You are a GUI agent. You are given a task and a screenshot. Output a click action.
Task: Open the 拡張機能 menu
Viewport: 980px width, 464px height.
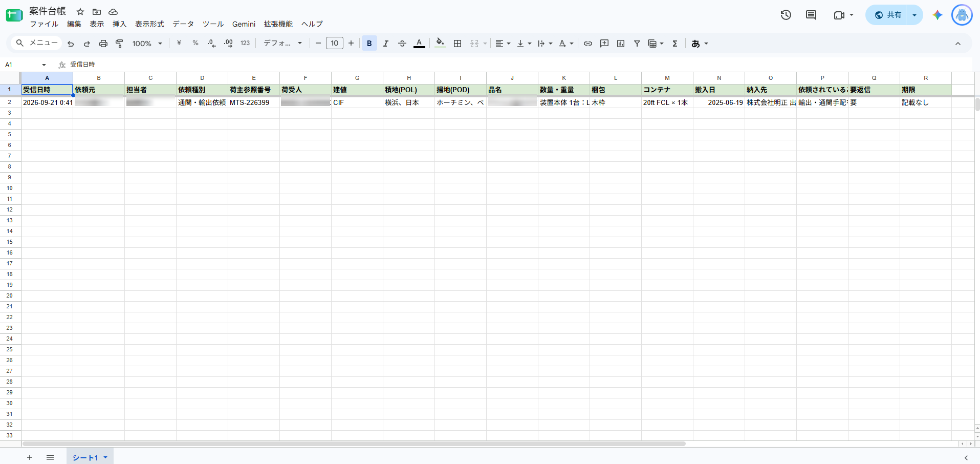pyautogui.click(x=278, y=24)
